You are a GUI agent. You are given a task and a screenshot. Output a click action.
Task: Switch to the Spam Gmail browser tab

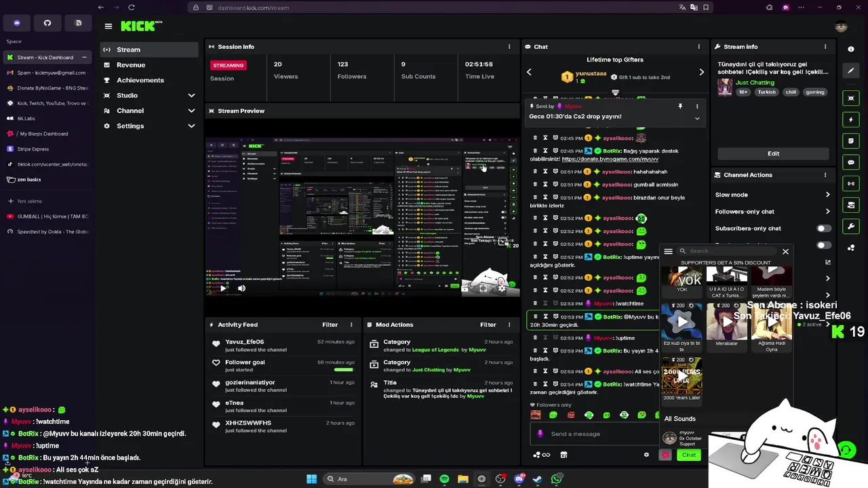pyautogui.click(x=47, y=73)
